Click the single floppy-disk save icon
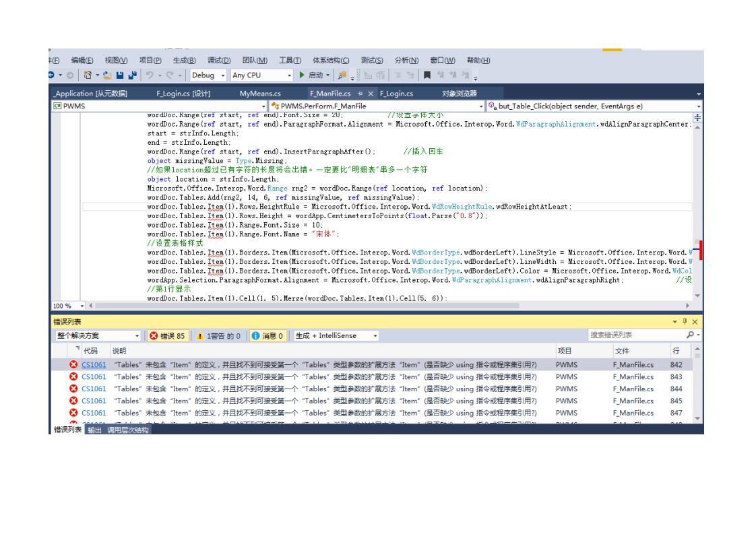This screenshot has height=534, width=756. [x=120, y=75]
